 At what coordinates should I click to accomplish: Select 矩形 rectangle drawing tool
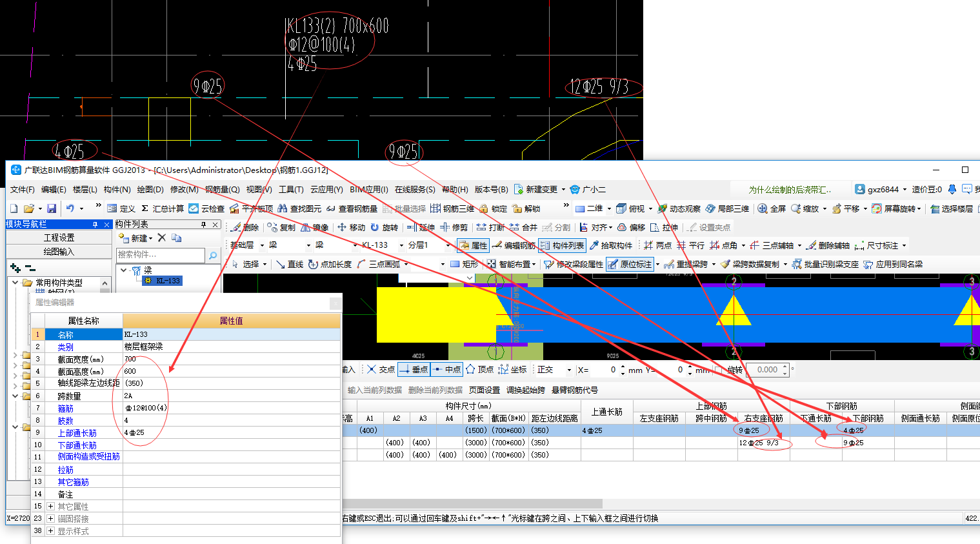click(465, 264)
